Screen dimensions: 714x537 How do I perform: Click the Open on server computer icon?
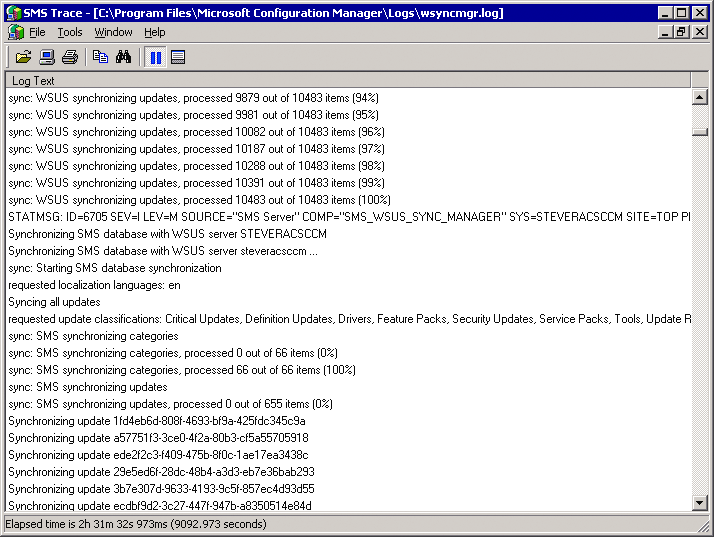(46, 57)
